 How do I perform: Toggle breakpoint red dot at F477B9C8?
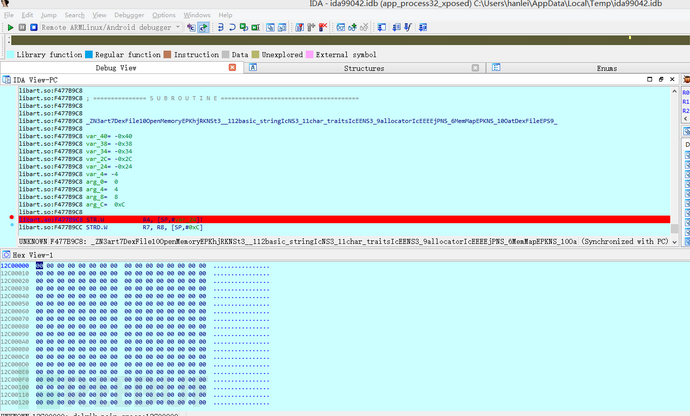pos(11,217)
